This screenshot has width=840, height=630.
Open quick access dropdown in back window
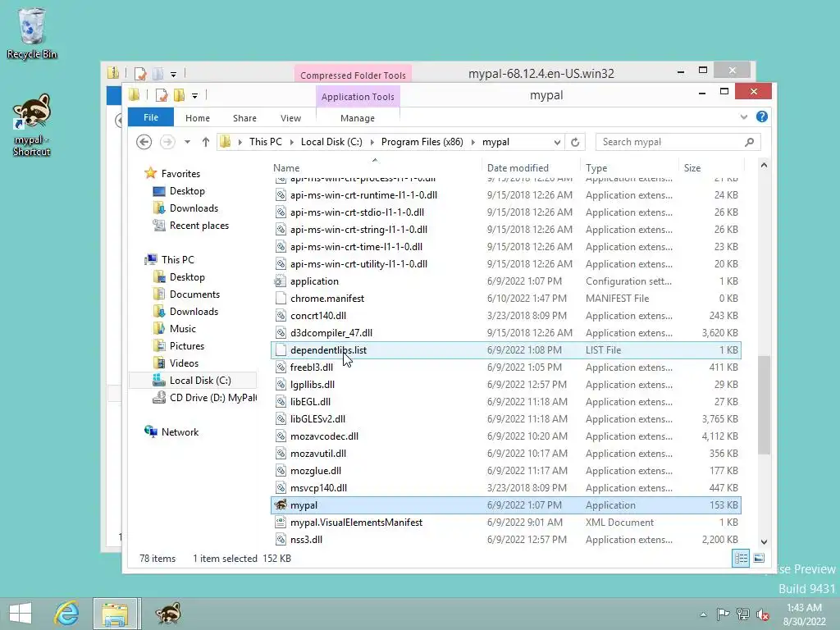point(174,74)
